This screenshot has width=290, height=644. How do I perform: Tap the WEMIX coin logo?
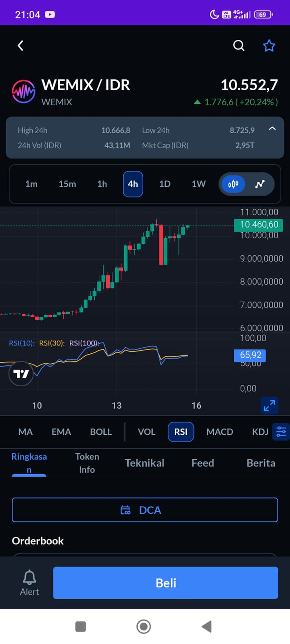(23, 92)
